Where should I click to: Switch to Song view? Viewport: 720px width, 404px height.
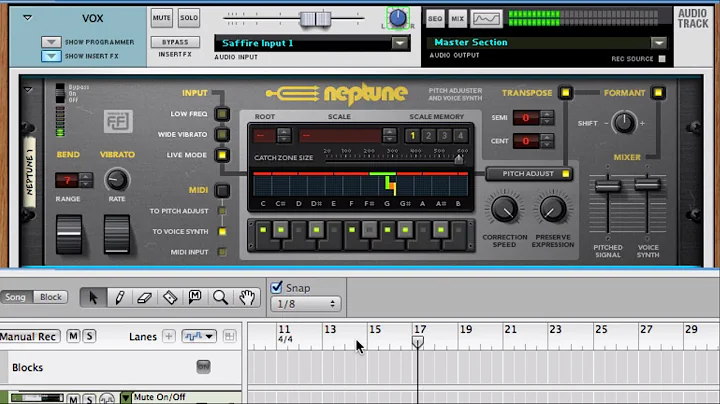click(16, 297)
